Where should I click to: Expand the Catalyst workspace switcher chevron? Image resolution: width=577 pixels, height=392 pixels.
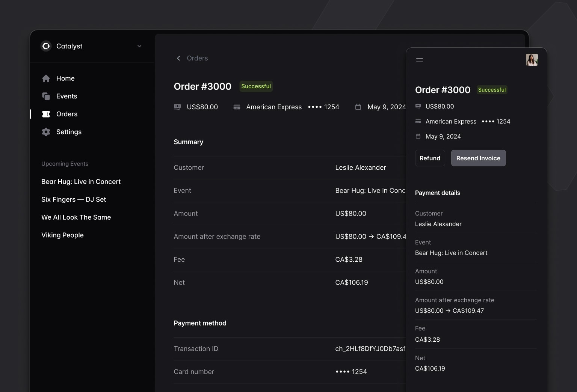tap(139, 46)
